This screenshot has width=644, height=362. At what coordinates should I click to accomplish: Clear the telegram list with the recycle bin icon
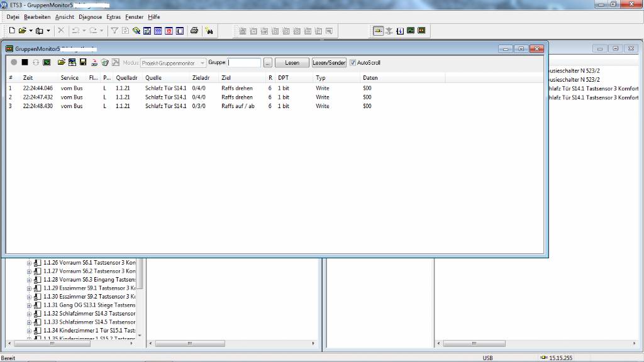pos(105,62)
